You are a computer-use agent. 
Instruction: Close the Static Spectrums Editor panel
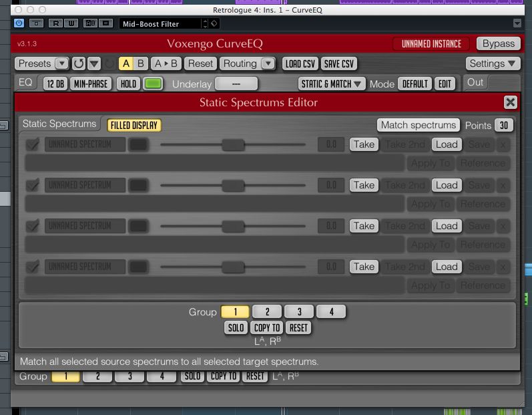(510, 102)
